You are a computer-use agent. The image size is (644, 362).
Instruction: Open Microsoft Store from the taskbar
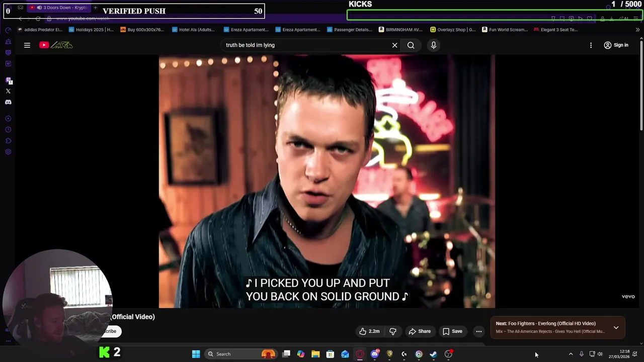point(330,354)
